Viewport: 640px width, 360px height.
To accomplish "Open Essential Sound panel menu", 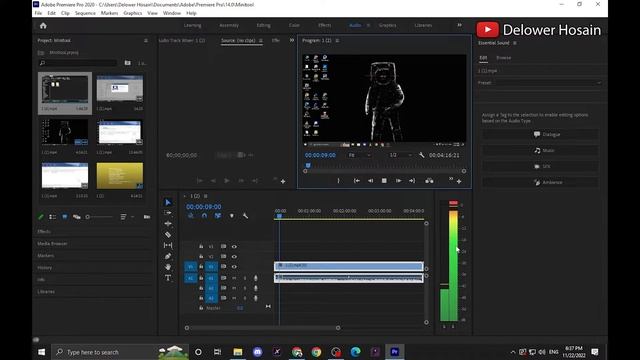I will [x=515, y=43].
